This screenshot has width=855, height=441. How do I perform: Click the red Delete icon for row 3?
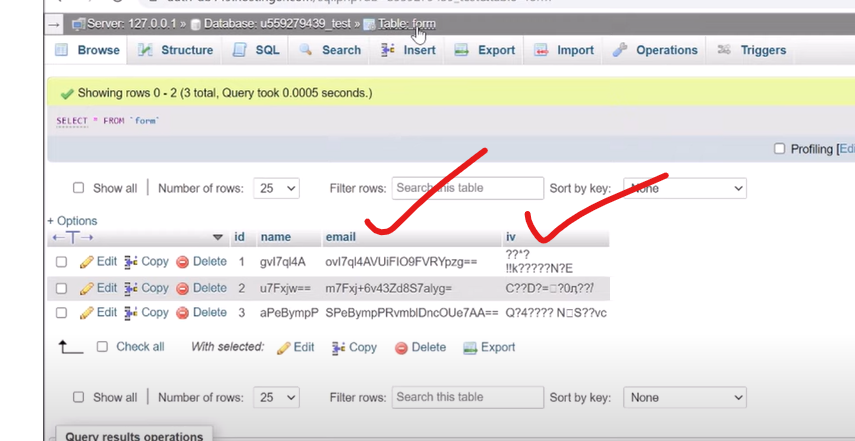[x=183, y=313]
